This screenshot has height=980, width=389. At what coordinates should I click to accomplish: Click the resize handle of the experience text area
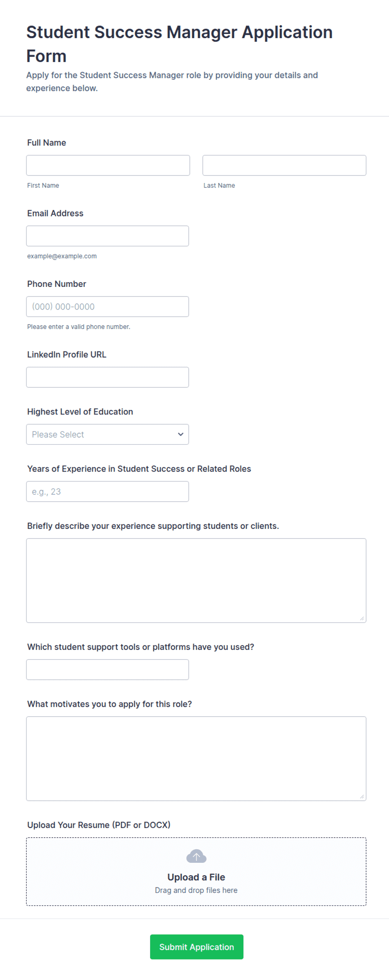point(362,619)
